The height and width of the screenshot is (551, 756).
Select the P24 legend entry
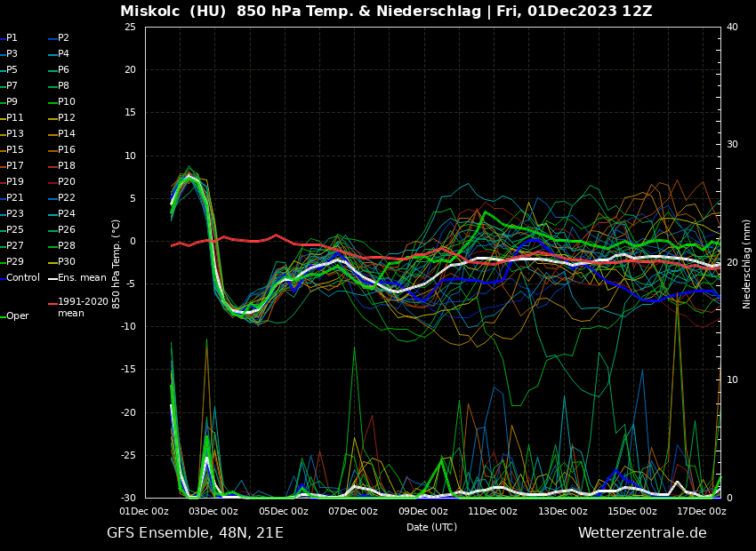click(67, 214)
